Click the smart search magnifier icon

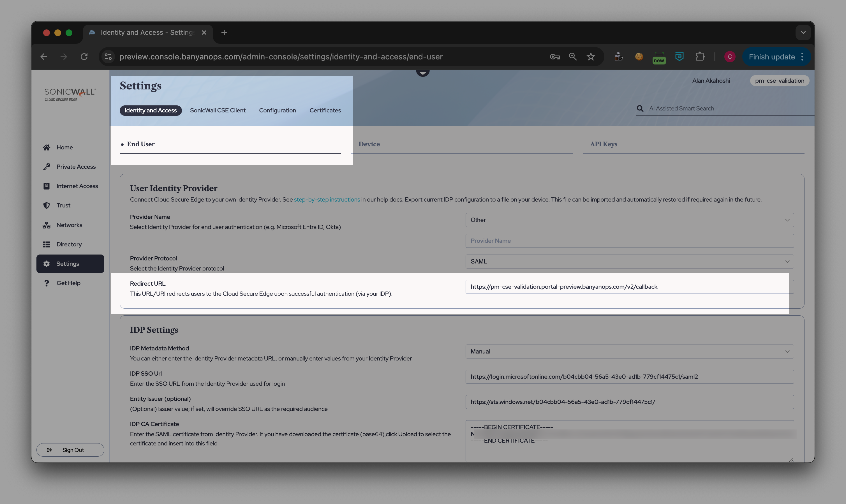[x=640, y=109]
